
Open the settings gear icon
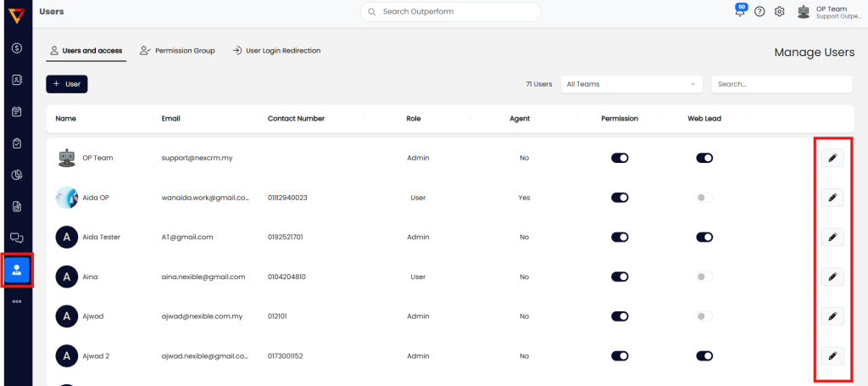780,12
